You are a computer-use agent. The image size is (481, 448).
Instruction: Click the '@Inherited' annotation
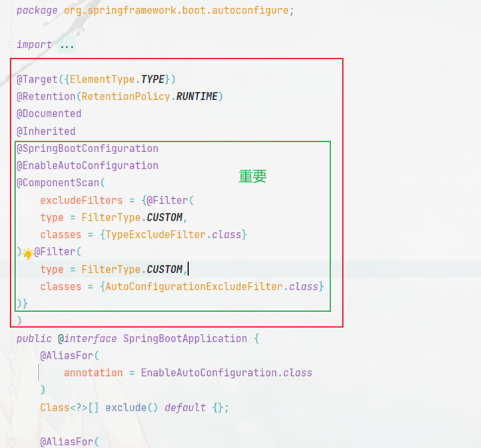click(46, 131)
